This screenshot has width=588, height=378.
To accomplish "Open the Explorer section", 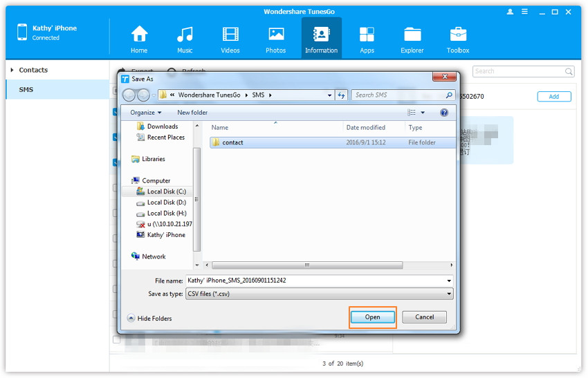I will point(412,39).
